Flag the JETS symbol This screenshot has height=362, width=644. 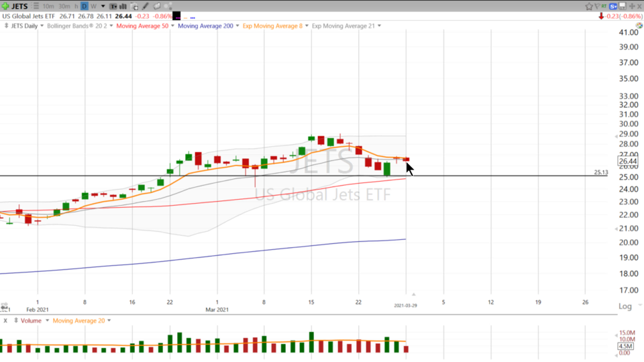[597, 6]
